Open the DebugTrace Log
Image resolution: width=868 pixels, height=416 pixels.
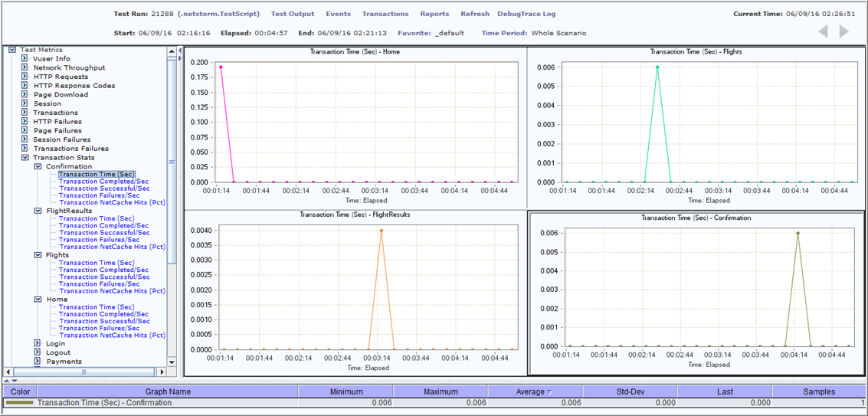click(526, 14)
